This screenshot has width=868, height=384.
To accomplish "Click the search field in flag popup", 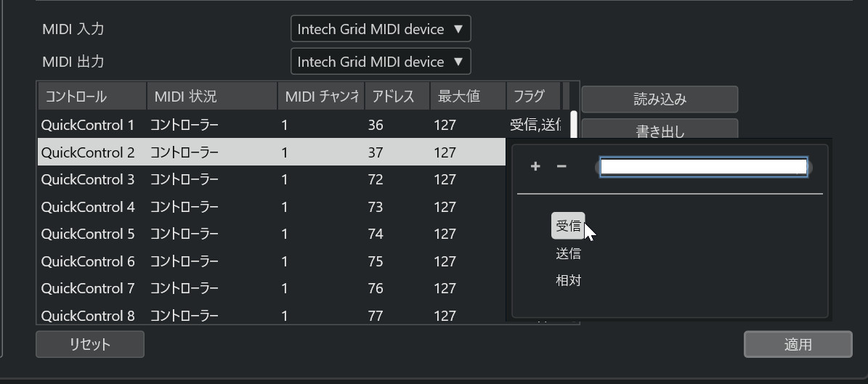I will click(703, 167).
